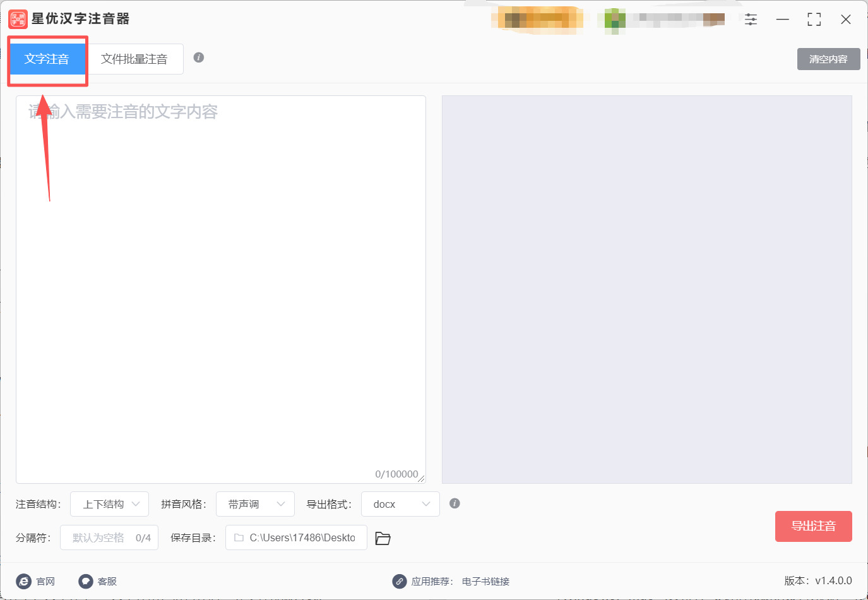Viewport: 868px width, 600px height.
Task: Click the fullscreen expand icon in title bar
Action: [x=814, y=19]
